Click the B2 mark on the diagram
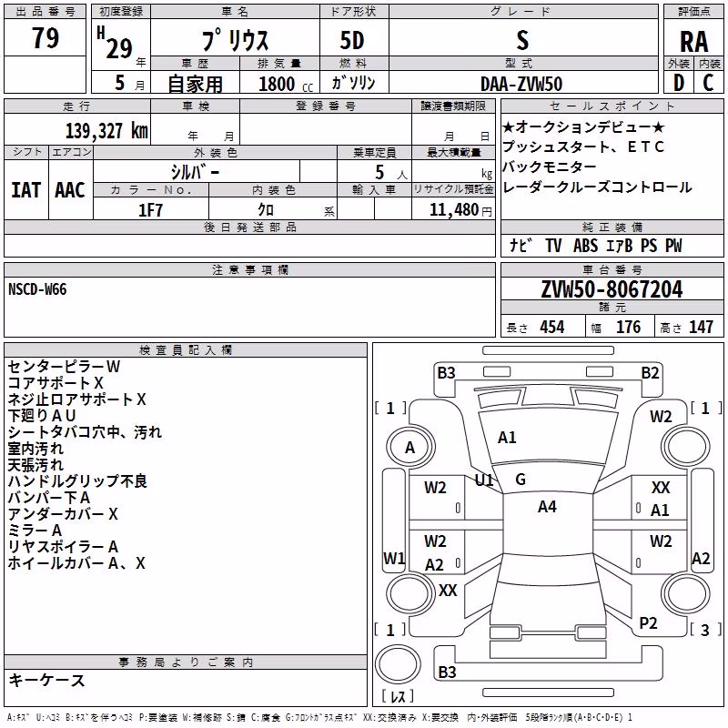 point(650,373)
